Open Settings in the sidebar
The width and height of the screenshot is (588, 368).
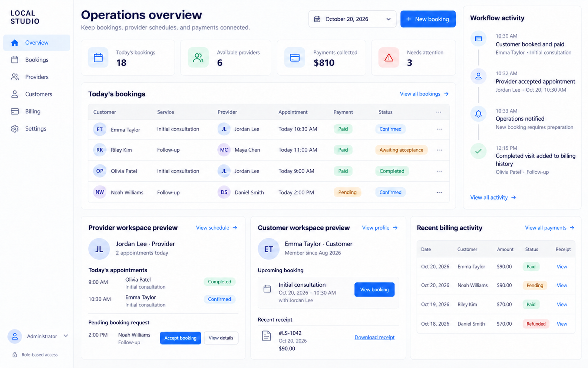pos(37,129)
